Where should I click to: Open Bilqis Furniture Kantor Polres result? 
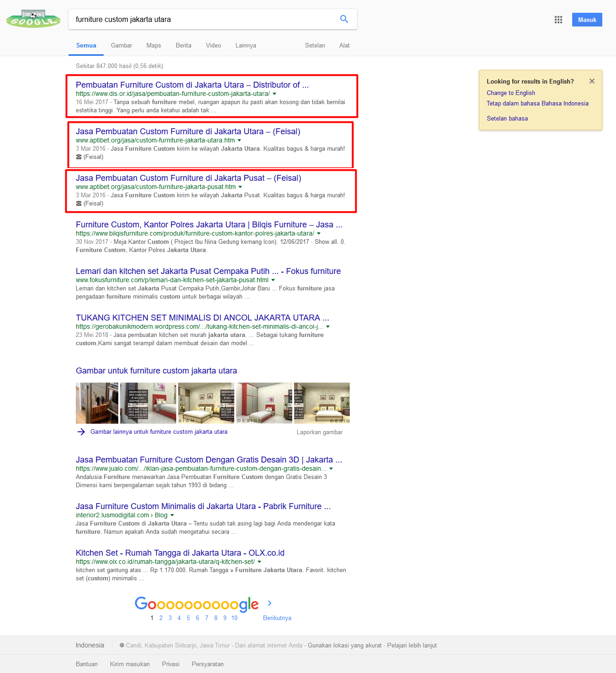point(209,225)
